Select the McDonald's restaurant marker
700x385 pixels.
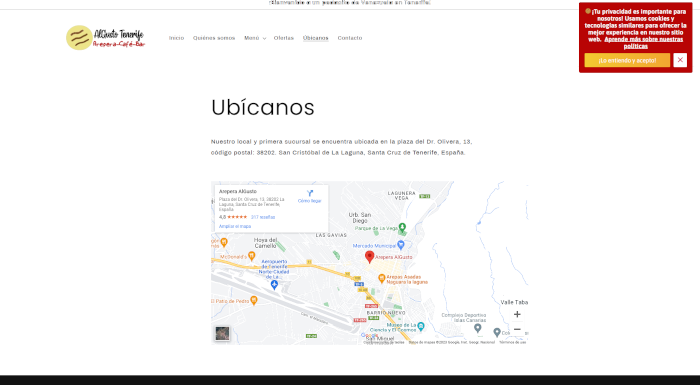(x=251, y=256)
